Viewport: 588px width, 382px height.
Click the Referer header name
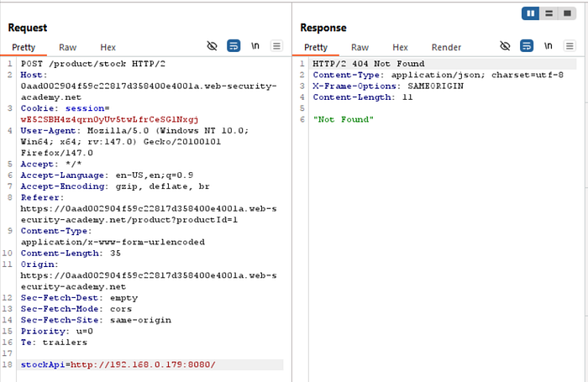coord(39,197)
